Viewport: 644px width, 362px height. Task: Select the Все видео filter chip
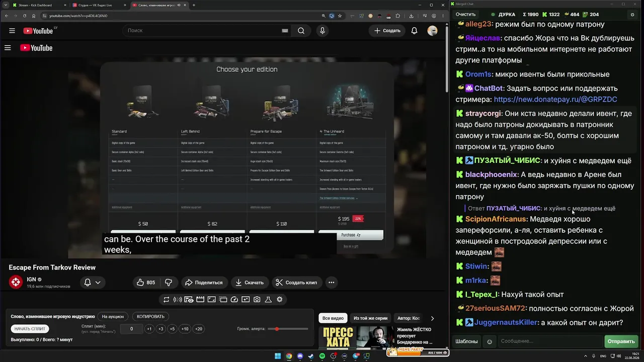point(333,318)
